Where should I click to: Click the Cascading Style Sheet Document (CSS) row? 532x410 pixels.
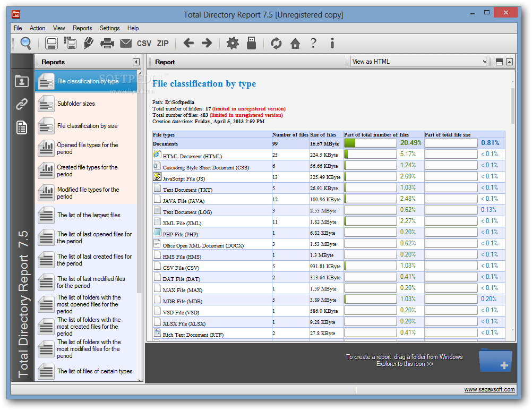pos(329,166)
